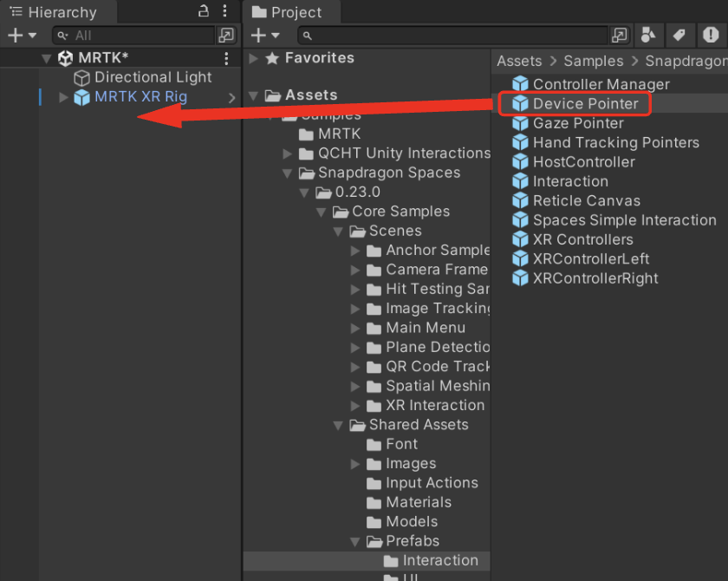Select the Image Tracking folder
This screenshot has width=728, height=581.
tap(428, 309)
